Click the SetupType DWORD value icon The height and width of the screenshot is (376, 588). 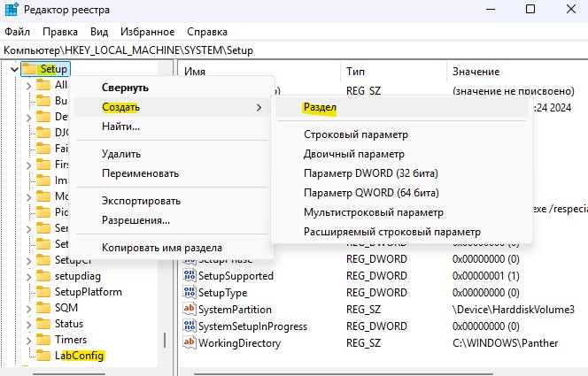click(189, 292)
